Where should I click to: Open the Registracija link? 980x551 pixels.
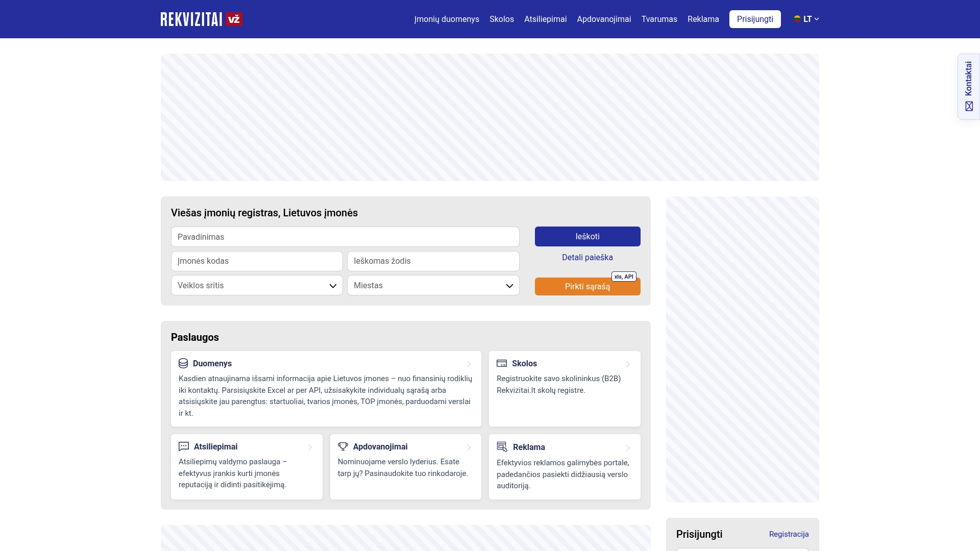[789, 534]
